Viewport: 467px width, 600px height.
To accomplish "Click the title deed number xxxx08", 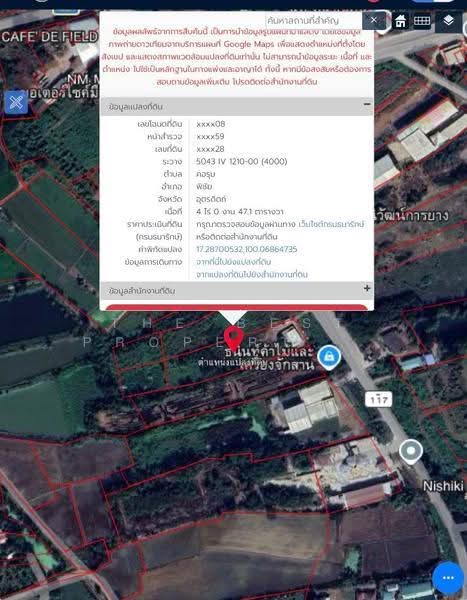I will [x=211, y=124].
